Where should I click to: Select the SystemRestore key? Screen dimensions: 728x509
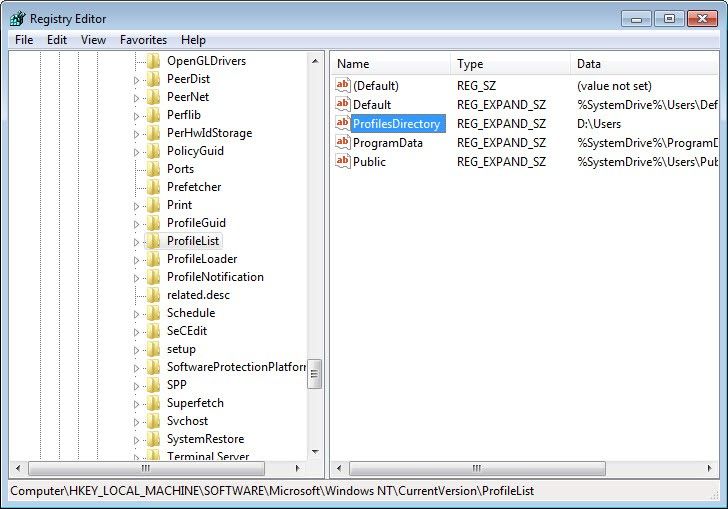tap(205, 439)
